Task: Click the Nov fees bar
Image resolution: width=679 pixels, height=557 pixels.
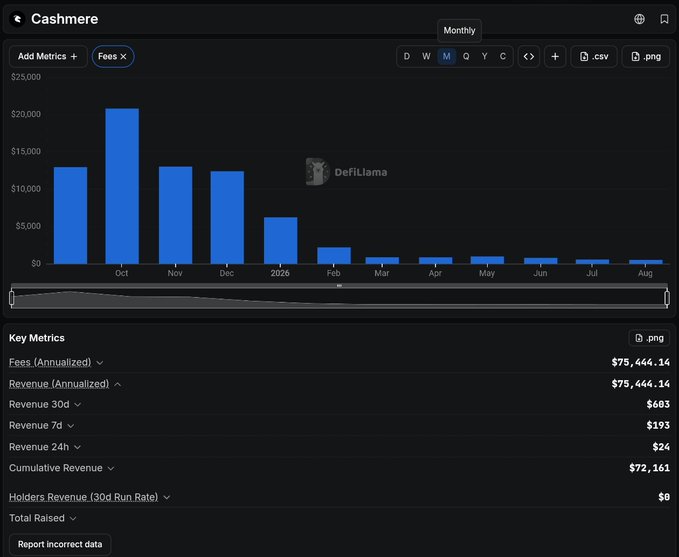Action: 175,215
